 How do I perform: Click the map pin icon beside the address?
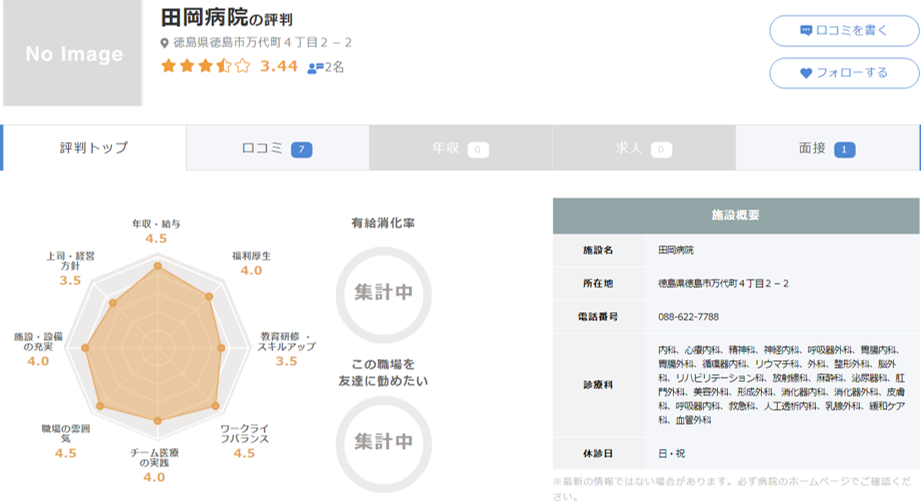pos(165,43)
